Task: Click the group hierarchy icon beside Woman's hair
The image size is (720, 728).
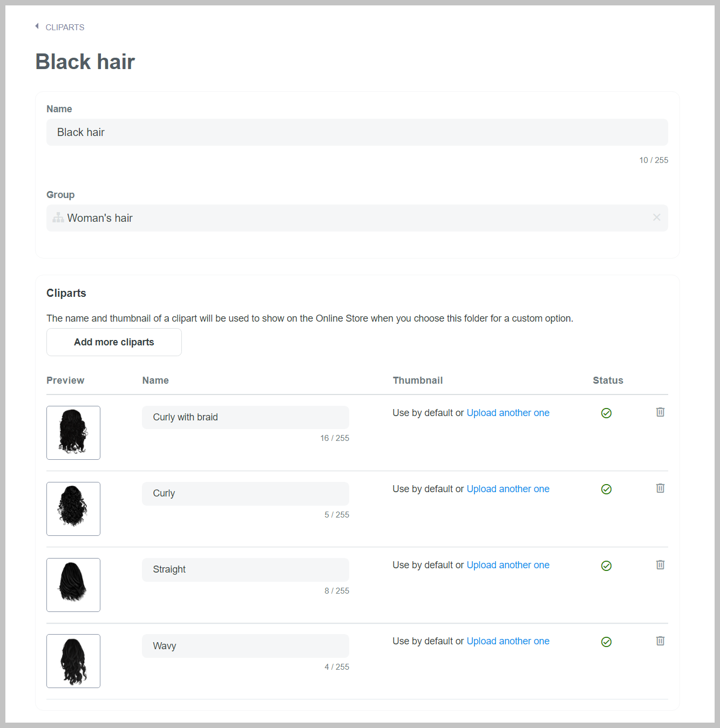Action: [x=58, y=217]
